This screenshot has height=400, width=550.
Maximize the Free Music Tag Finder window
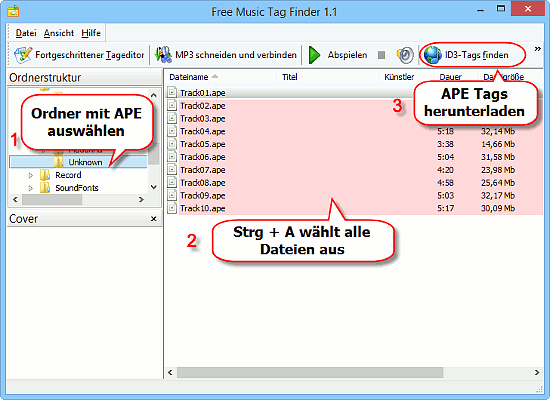click(501, 8)
